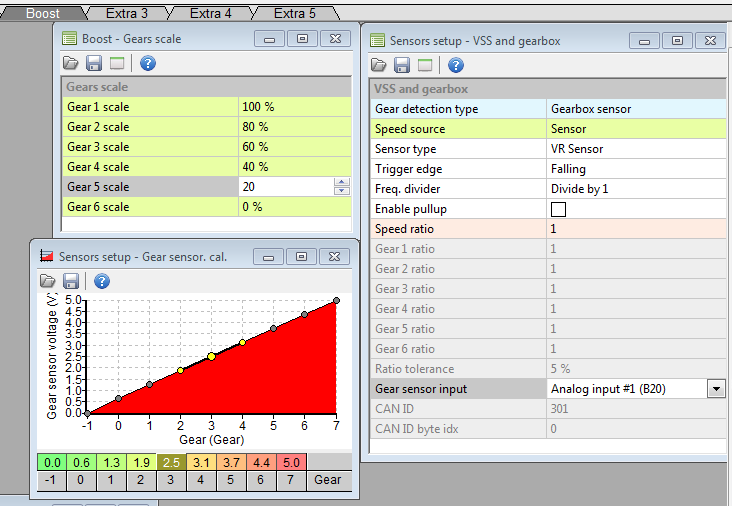Image resolution: width=732 pixels, height=506 pixels.
Task: Click the save disk icon in Boost Gears scale
Action: coord(94,64)
